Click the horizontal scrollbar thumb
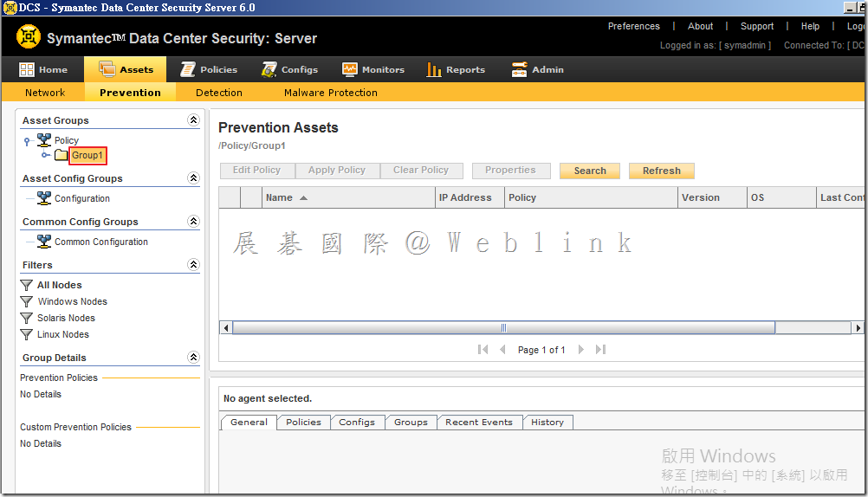 pos(503,327)
